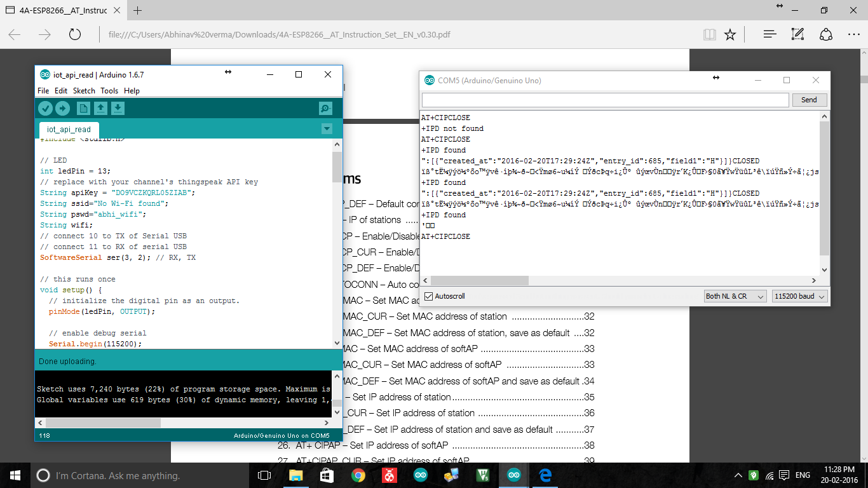868x488 pixels.
Task: Start a Web Note in Edge
Action: 796,34
